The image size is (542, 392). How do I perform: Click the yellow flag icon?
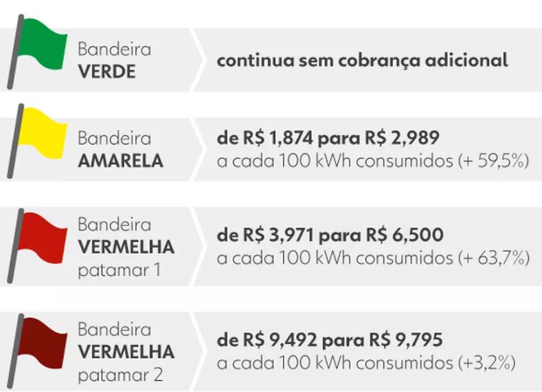click(x=37, y=141)
